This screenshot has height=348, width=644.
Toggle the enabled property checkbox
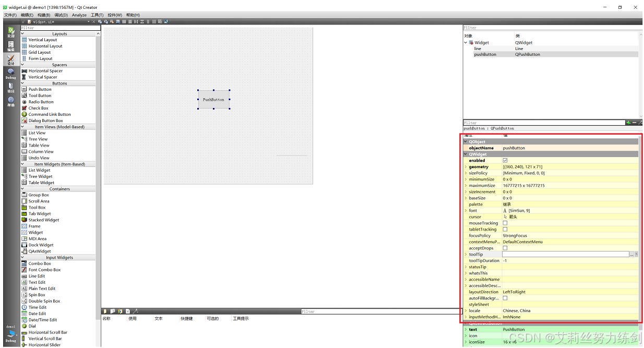505,161
